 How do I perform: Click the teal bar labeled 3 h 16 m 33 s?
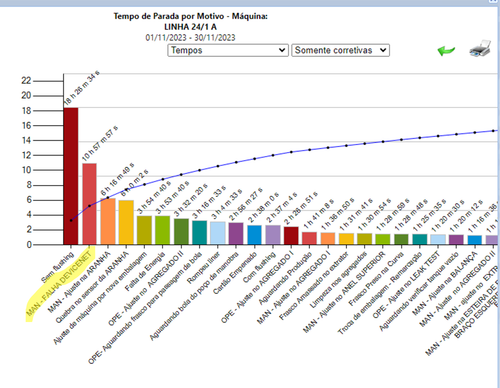click(x=199, y=233)
